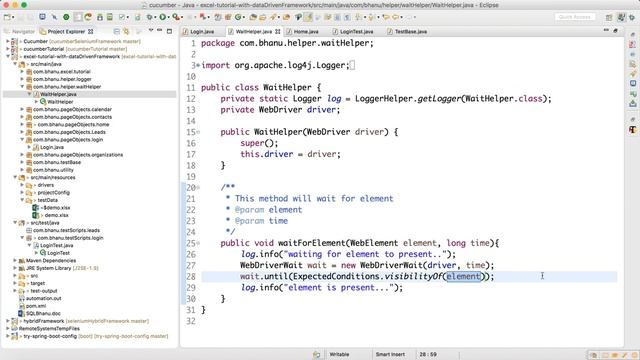Screen dimensions: 640x360
Task: Click the Debug bug icon in toolbar
Action: pos(149,17)
